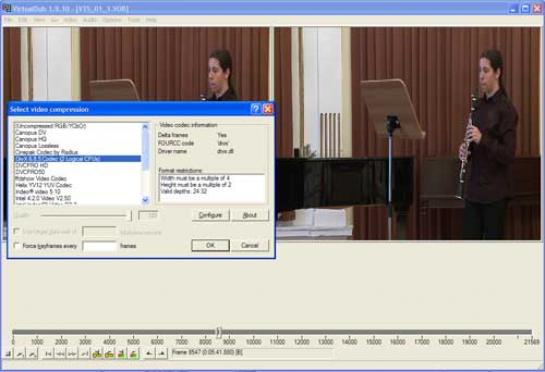Click codec list scrollbar up arrow
This screenshot has width=545, height=372.
tap(145, 127)
